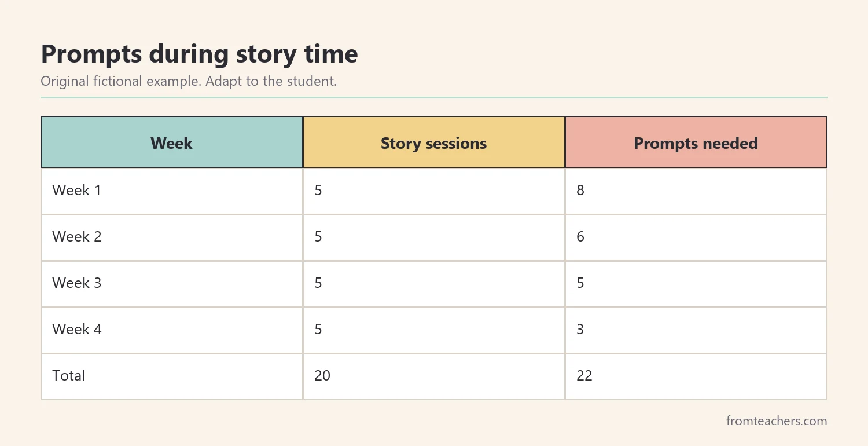Click Week 4's prompts needed value "3"
This screenshot has width=868, height=446.
[580, 330]
